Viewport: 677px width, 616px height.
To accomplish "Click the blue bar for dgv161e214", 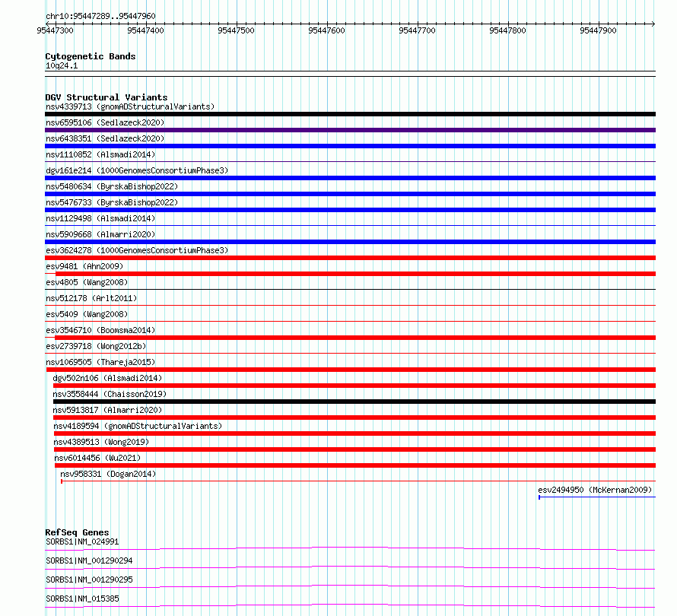I will click(350, 178).
